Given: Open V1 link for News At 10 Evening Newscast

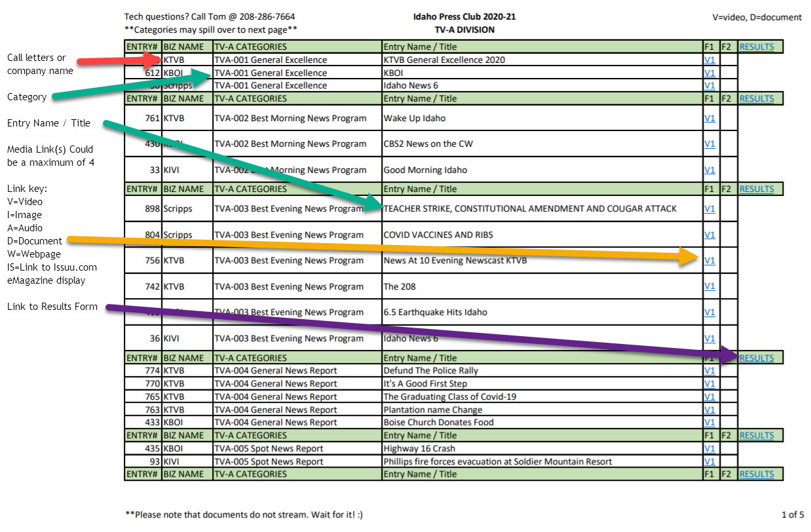Looking at the screenshot, I should pos(709,260).
